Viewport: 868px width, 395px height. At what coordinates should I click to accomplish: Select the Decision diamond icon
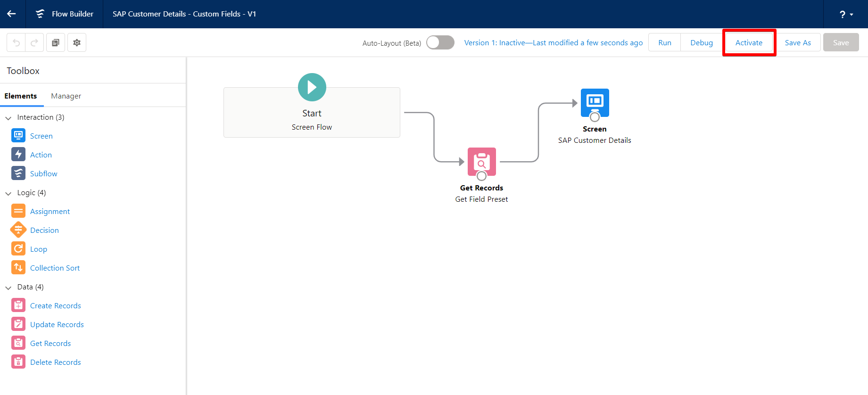(x=18, y=230)
